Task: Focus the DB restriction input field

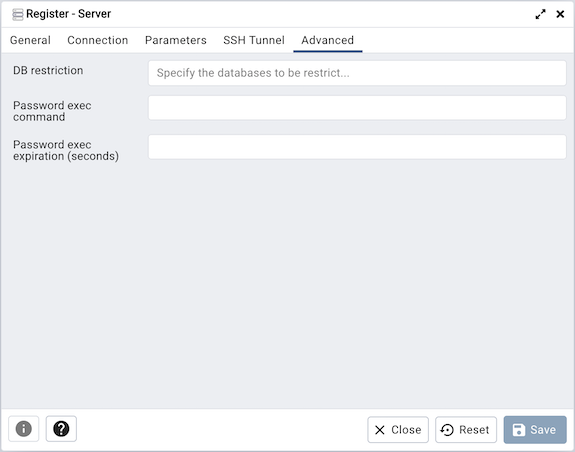Action: click(357, 73)
